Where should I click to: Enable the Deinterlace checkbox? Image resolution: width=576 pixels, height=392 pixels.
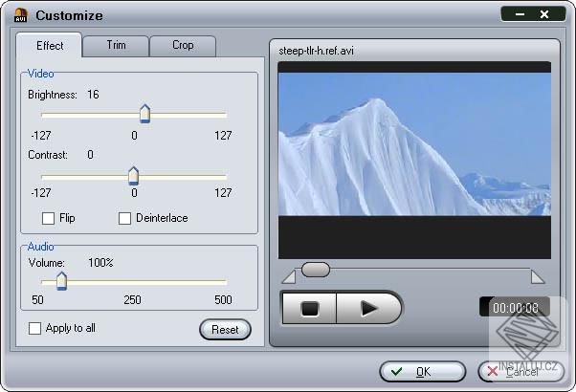tap(124, 218)
